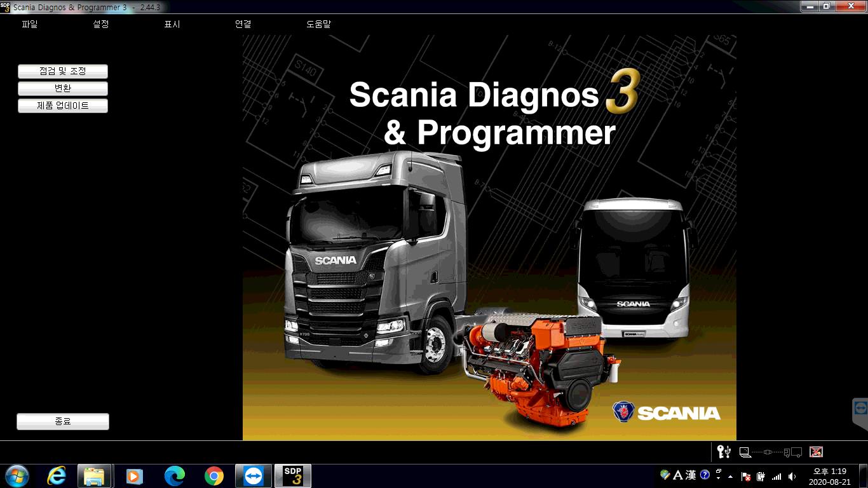
Task: Click the Scania Diagnos & Programmer splash image
Action: (x=489, y=237)
